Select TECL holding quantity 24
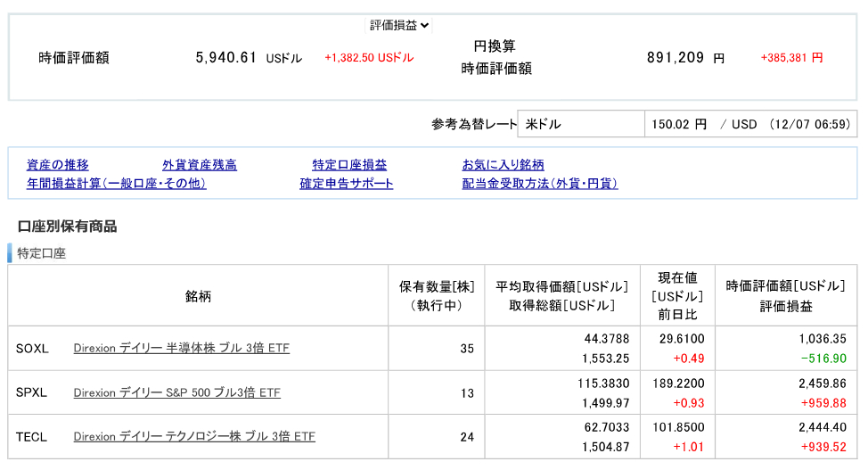Image resolution: width=868 pixels, height=470 pixels. tap(467, 437)
